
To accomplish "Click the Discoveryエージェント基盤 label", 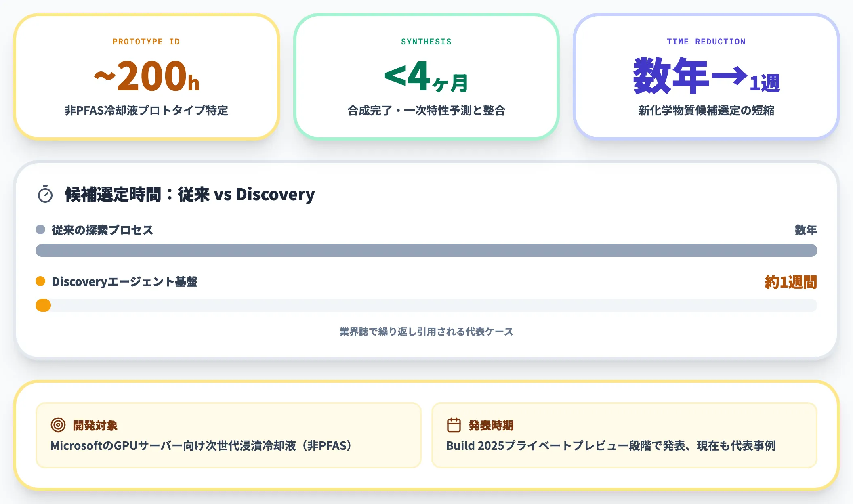I will (124, 281).
